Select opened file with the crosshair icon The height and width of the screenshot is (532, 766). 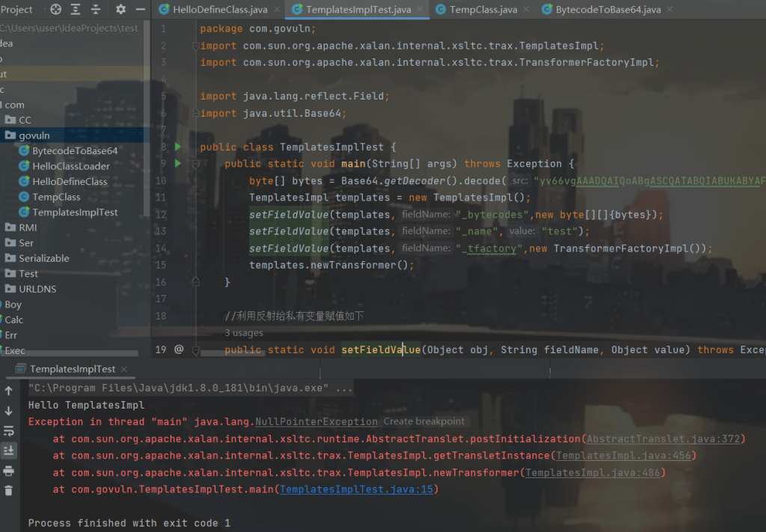55,10
